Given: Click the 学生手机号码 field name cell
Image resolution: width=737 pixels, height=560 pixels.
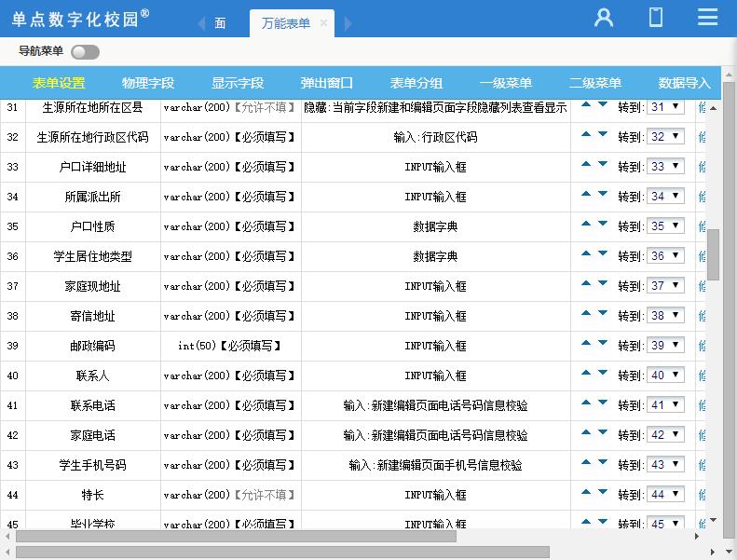Looking at the screenshot, I should click(x=92, y=465).
